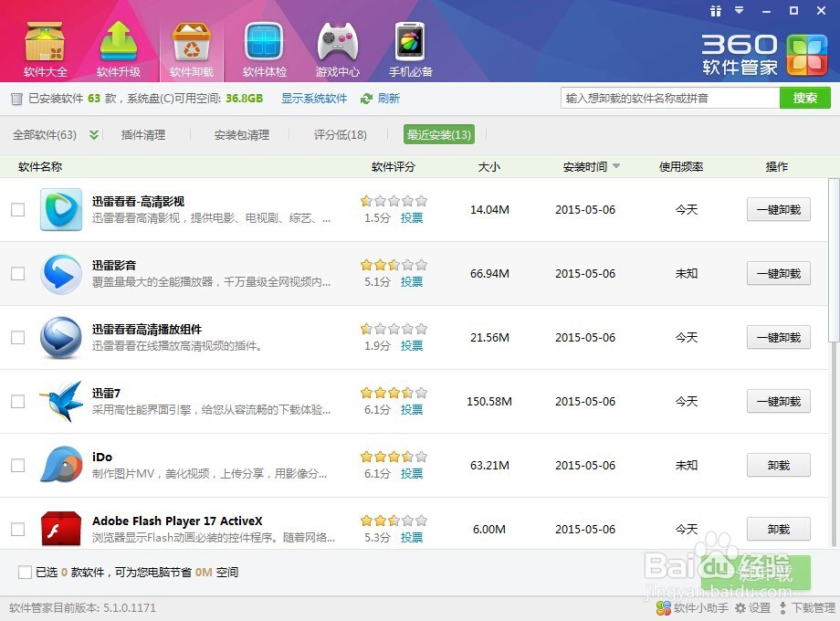This screenshot has height=621, width=840.
Task: Check the box for 迅雷看看高清播放组件
Action: pos(18,338)
